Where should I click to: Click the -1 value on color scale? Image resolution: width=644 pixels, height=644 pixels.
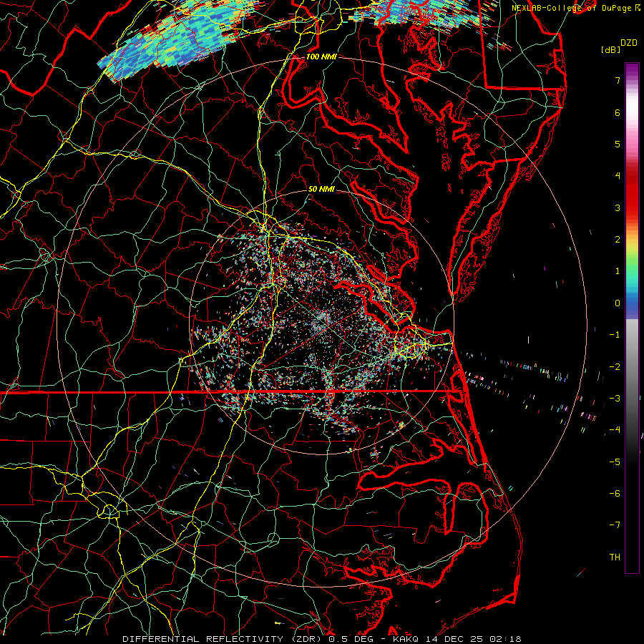(x=615, y=335)
